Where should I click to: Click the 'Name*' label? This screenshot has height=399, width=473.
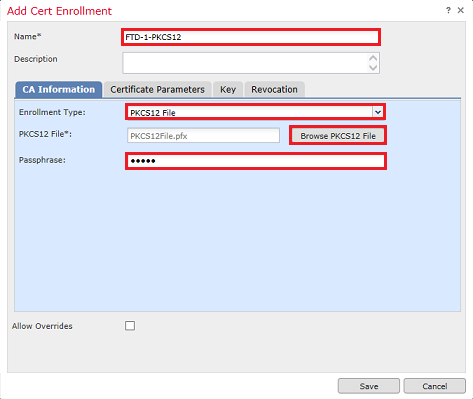click(x=28, y=36)
